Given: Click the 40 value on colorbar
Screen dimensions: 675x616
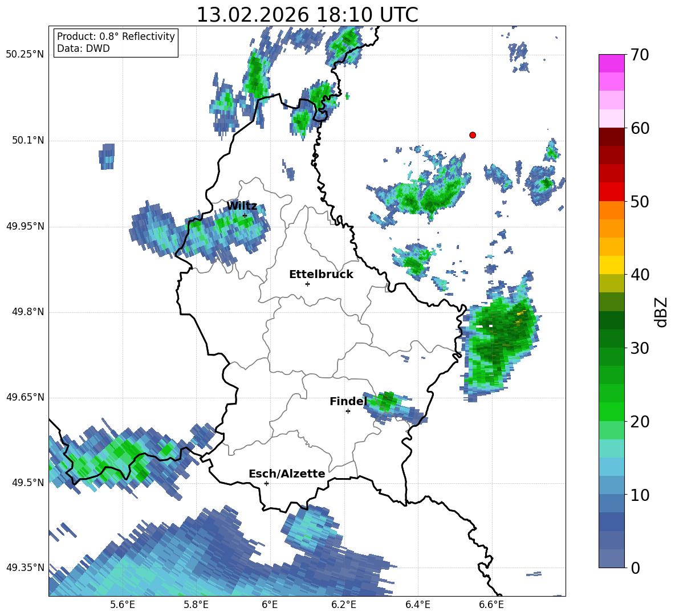Looking at the screenshot, I should 640,275.
